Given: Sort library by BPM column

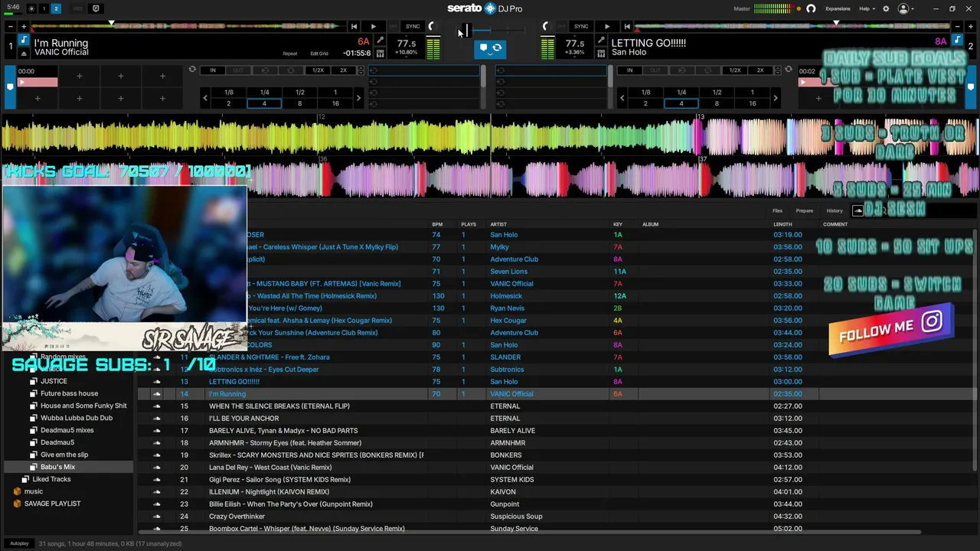Looking at the screenshot, I should (437, 224).
